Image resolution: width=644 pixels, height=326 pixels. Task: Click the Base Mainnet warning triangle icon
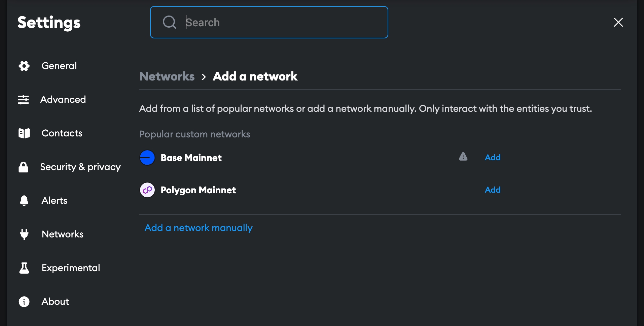click(463, 157)
